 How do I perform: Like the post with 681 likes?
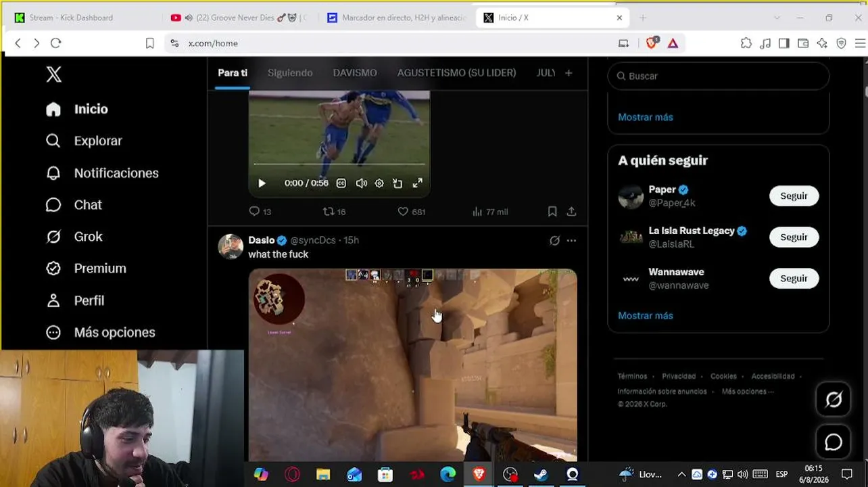(x=411, y=212)
